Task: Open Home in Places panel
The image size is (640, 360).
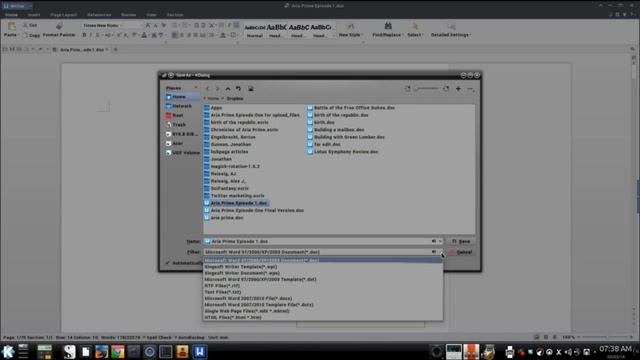Action: point(182,97)
